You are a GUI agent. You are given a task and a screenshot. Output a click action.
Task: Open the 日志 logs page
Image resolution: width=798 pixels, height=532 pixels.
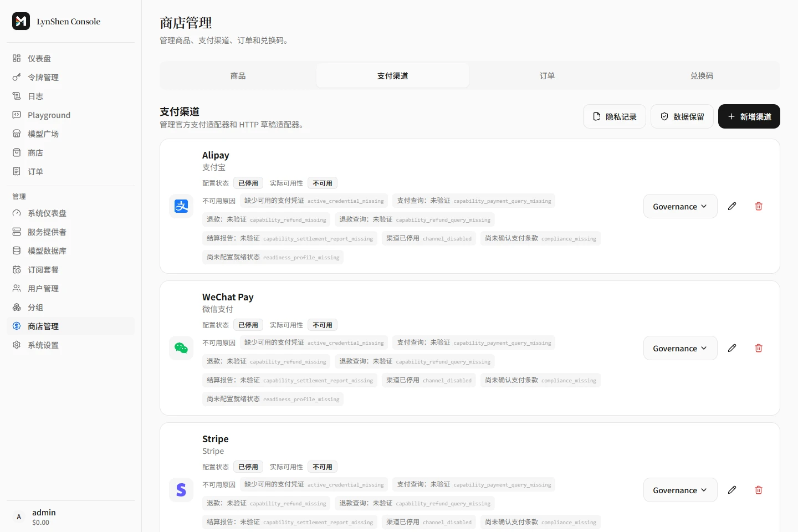tap(70, 96)
